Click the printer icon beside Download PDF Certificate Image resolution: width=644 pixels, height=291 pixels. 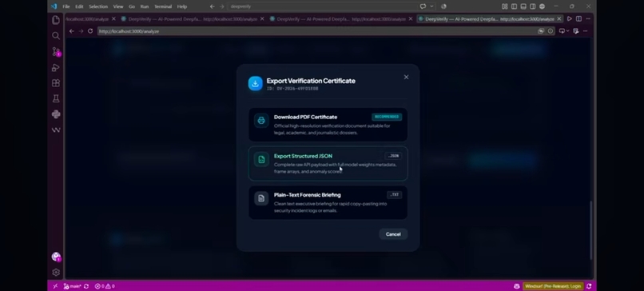(261, 121)
